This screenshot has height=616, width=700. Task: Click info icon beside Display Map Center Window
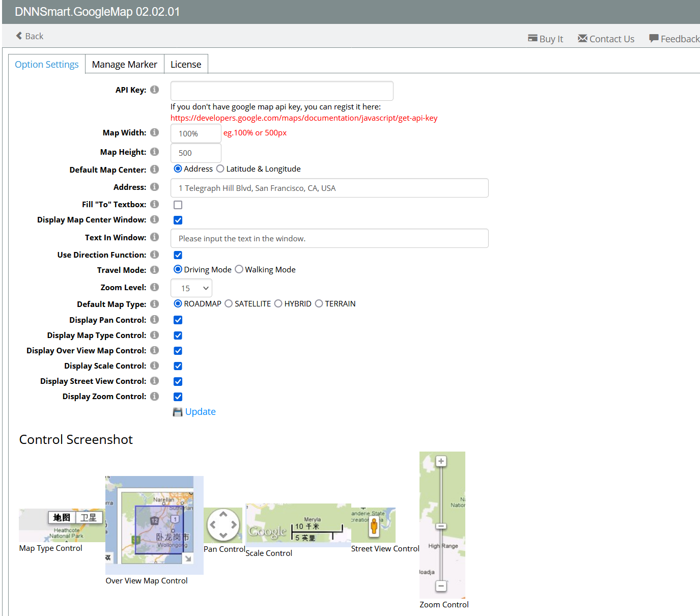[155, 219]
